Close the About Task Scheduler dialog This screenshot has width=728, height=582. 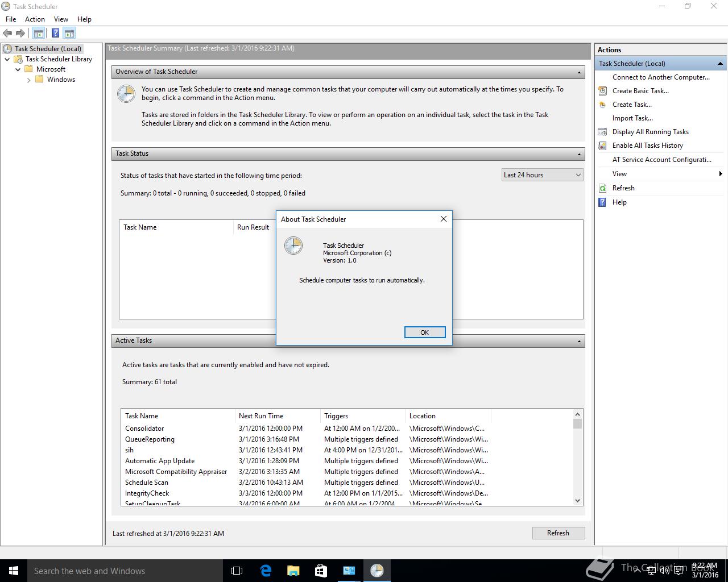click(x=444, y=219)
